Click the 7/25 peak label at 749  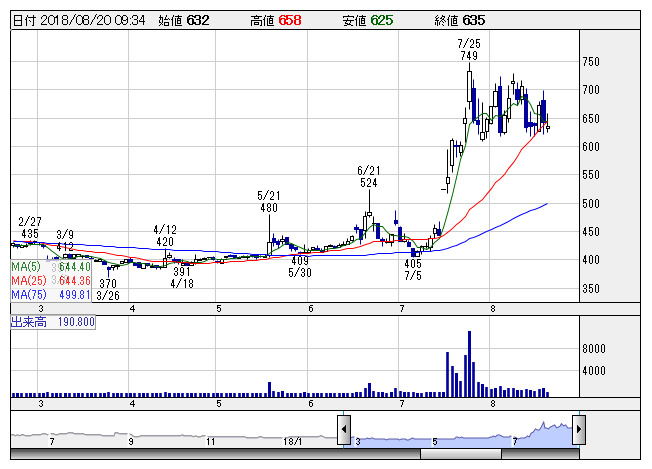467,50
